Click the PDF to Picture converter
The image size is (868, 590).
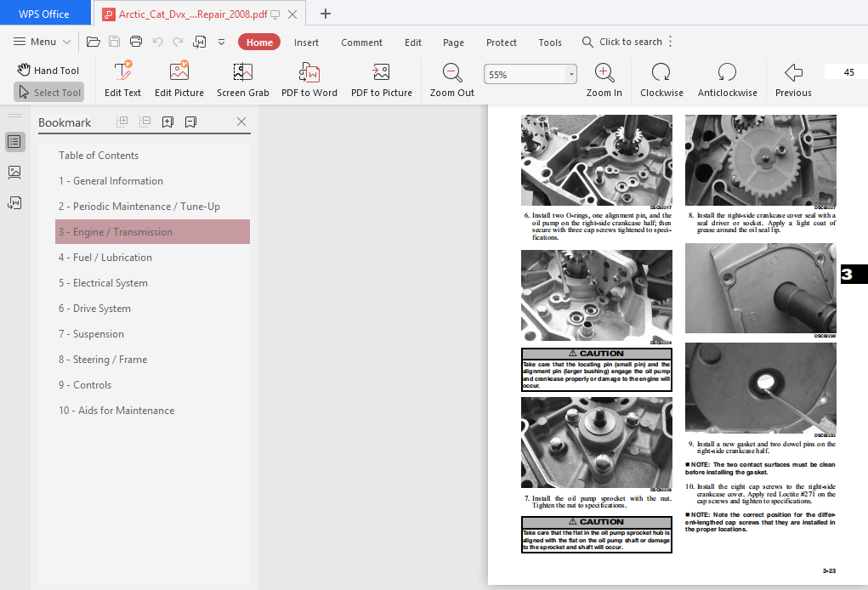(382, 79)
